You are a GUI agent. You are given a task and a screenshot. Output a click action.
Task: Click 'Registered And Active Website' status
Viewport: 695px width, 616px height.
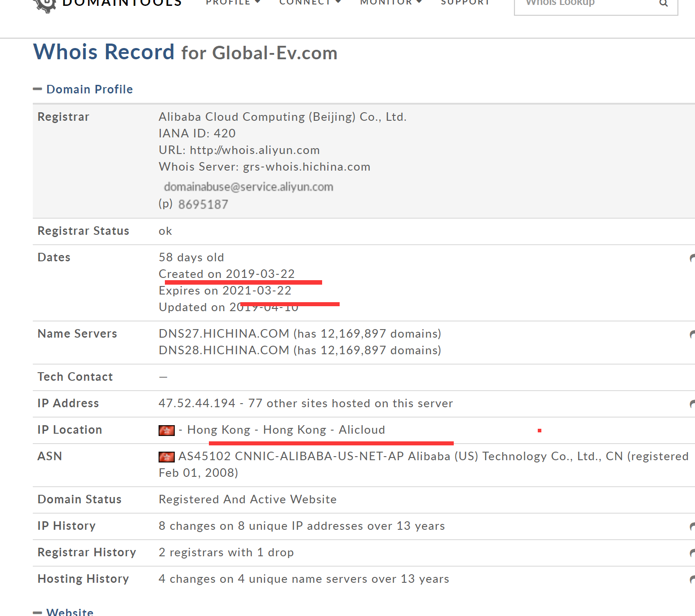(248, 499)
